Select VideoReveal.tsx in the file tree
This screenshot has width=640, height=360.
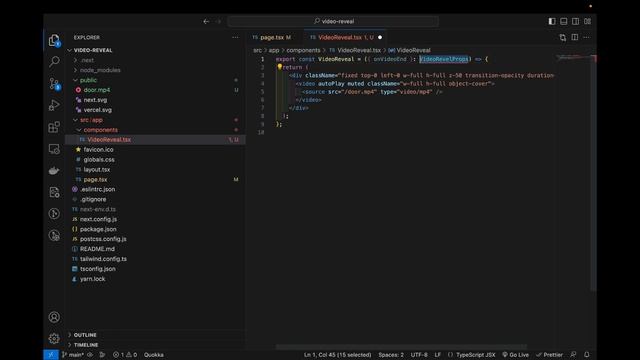[x=109, y=140]
